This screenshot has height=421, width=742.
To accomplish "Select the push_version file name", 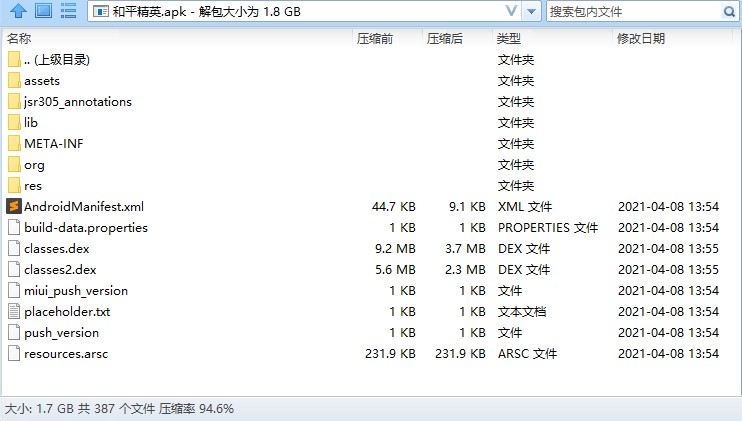I will pos(62,333).
